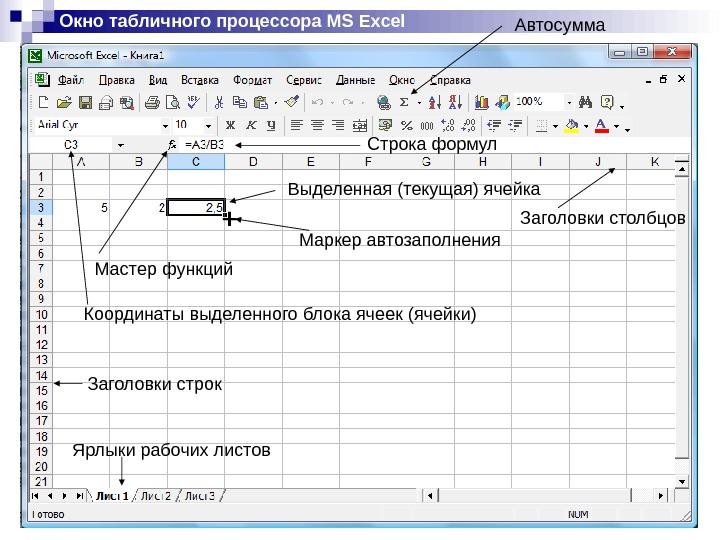Save the workbook with the floppy disk icon
The image size is (720, 540).
pyautogui.click(x=85, y=102)
